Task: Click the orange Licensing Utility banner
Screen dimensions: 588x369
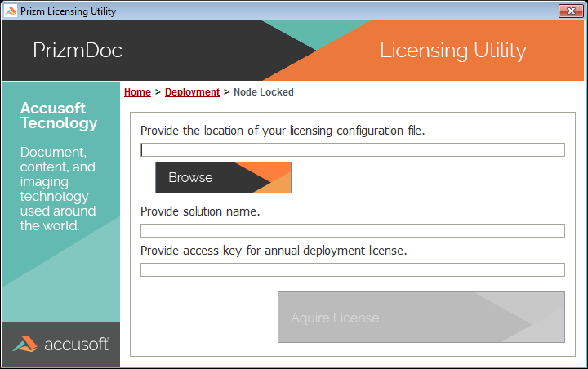Action: (453, 51)
